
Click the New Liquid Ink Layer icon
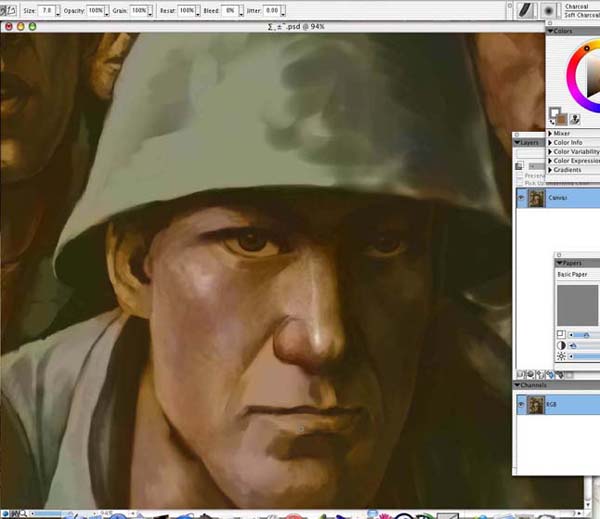point(559,374)
